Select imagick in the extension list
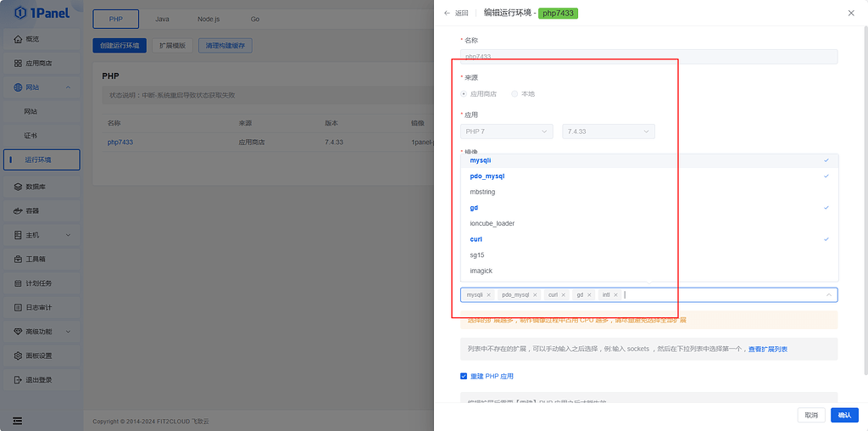 tap(481, 271)
